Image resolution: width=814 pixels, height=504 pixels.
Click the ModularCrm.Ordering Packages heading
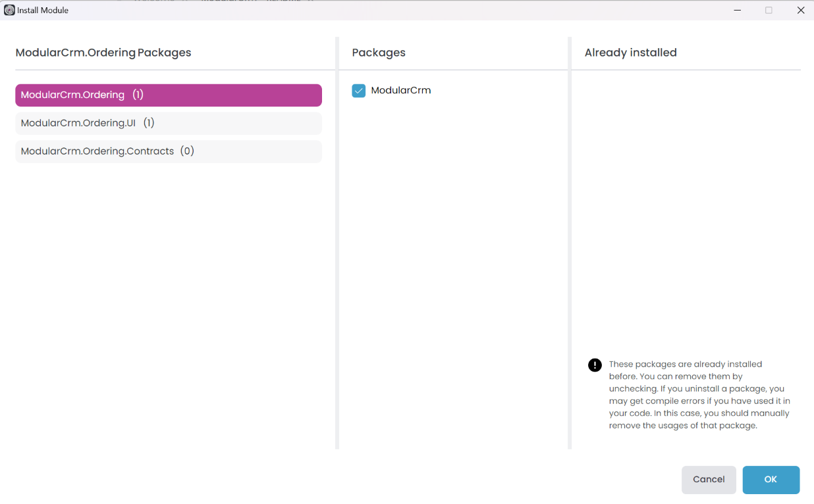point(103,53)
